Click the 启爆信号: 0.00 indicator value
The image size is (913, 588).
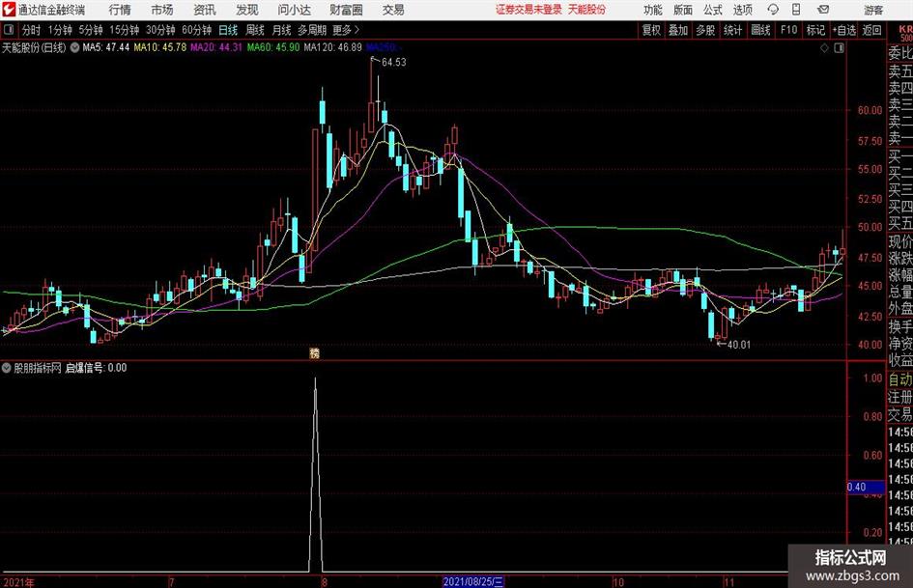(x=96, y=368)
